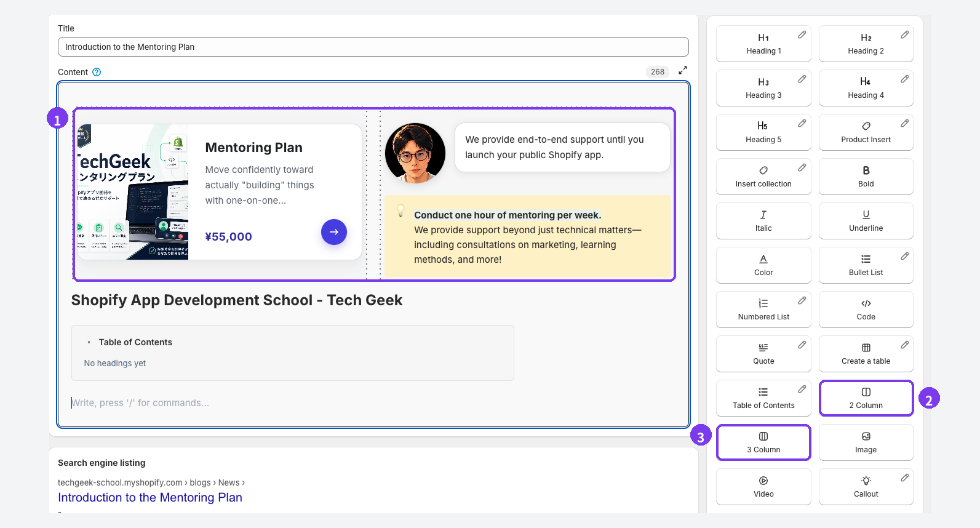The height and width of the screenshot is (528, 980).
Task: Insert a 2 Column layout
Action: (x=866, y=398)
